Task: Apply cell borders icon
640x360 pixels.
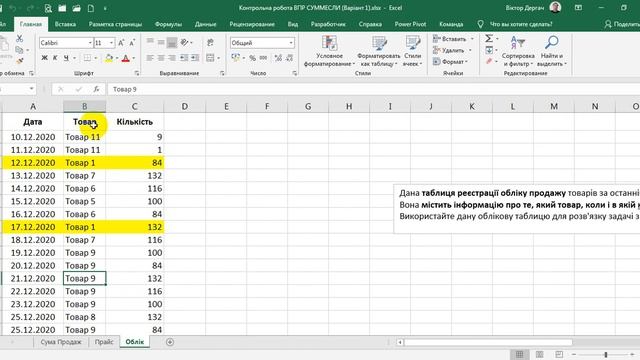Action: coord(87,58)
